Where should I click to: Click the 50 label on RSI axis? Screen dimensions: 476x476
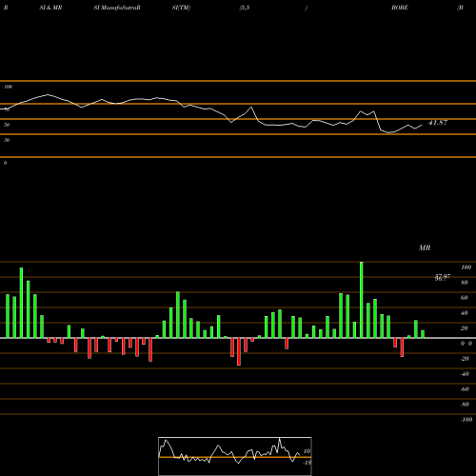click(x=7, y=125)
